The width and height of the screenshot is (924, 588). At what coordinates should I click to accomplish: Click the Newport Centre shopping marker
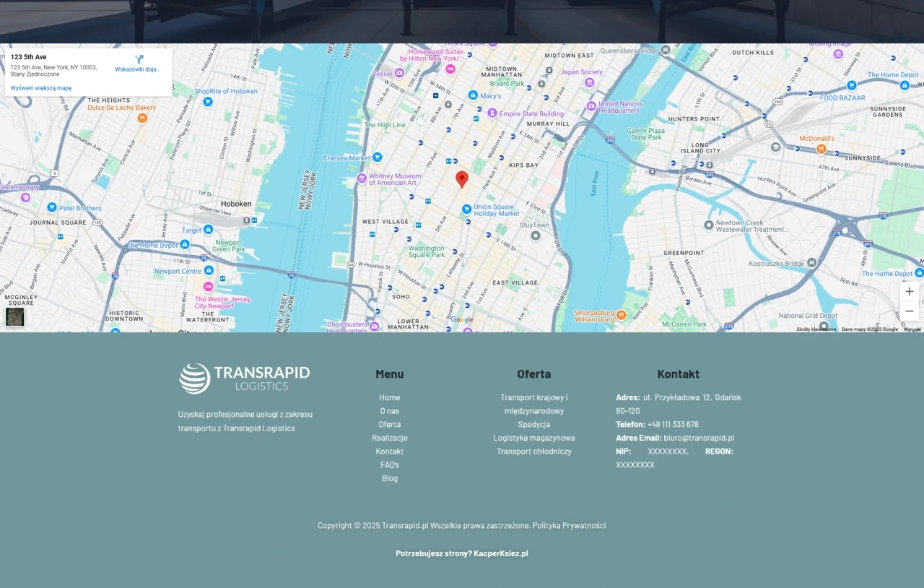(x=209, y=270)
